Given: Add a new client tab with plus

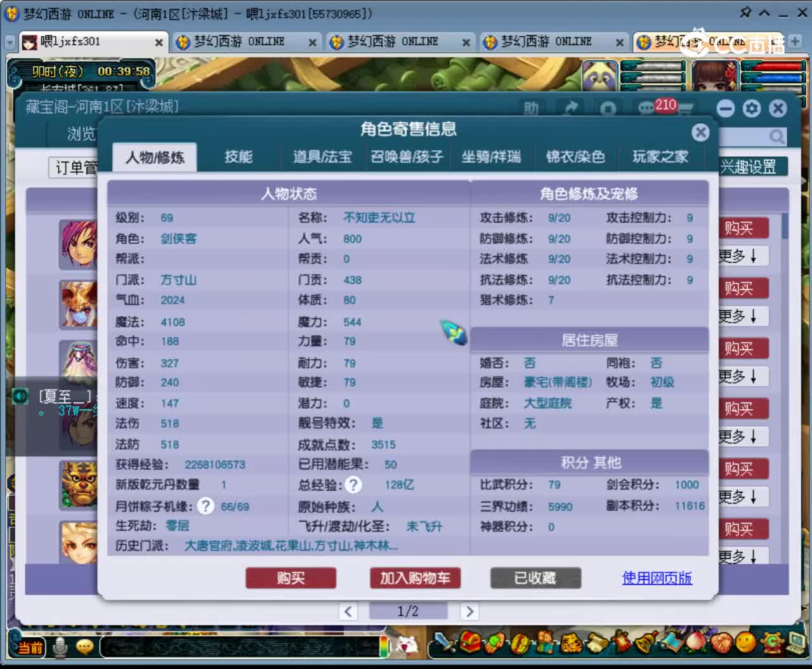Looking at the screenshot, I should pos(794,41).
